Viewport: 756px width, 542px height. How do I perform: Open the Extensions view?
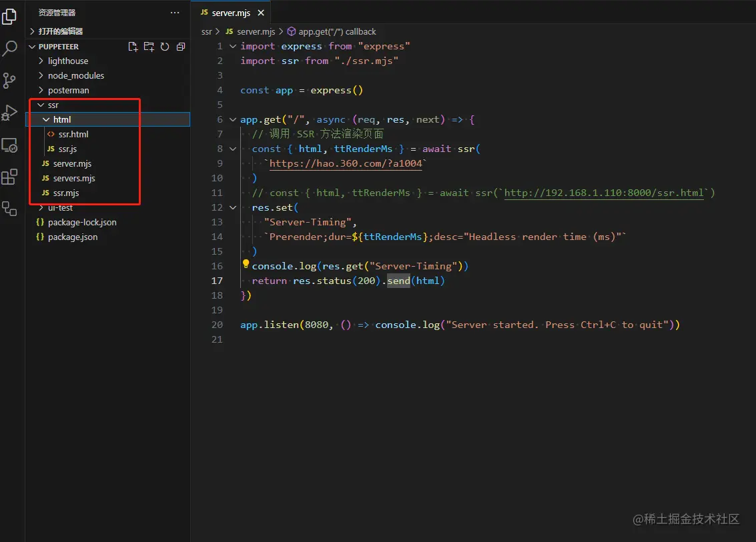pyautogui.click(x=9, y=177)
